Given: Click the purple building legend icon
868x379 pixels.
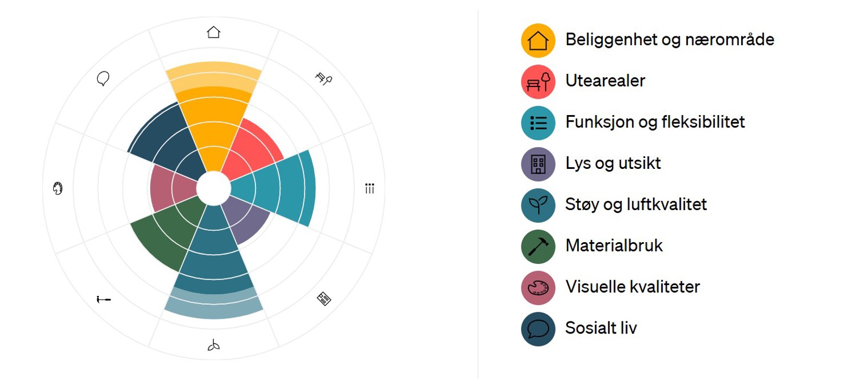Looking at the screenshot, I should point(538,164).
